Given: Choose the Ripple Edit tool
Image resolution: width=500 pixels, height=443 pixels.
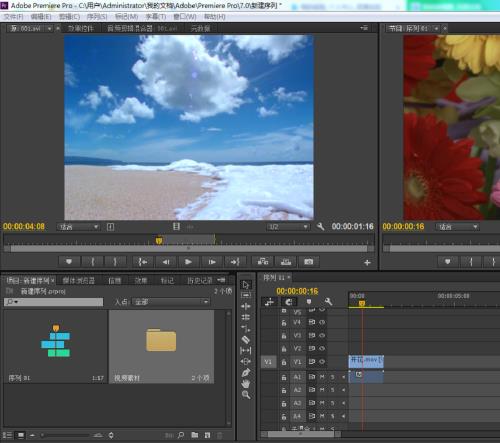Looking at the screenshot, I should point(246,306).
